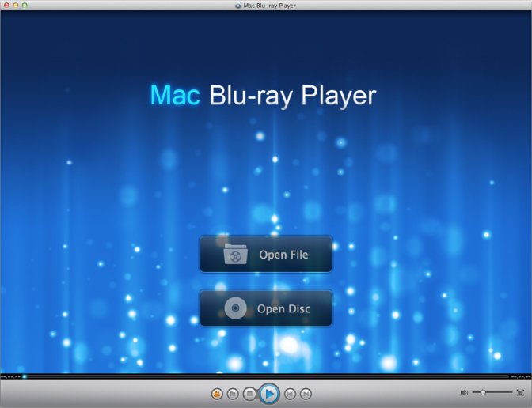Viewport: 532px width, 408px height.
Task: Adjust the volume slider knob
Action: pos(483,392)
